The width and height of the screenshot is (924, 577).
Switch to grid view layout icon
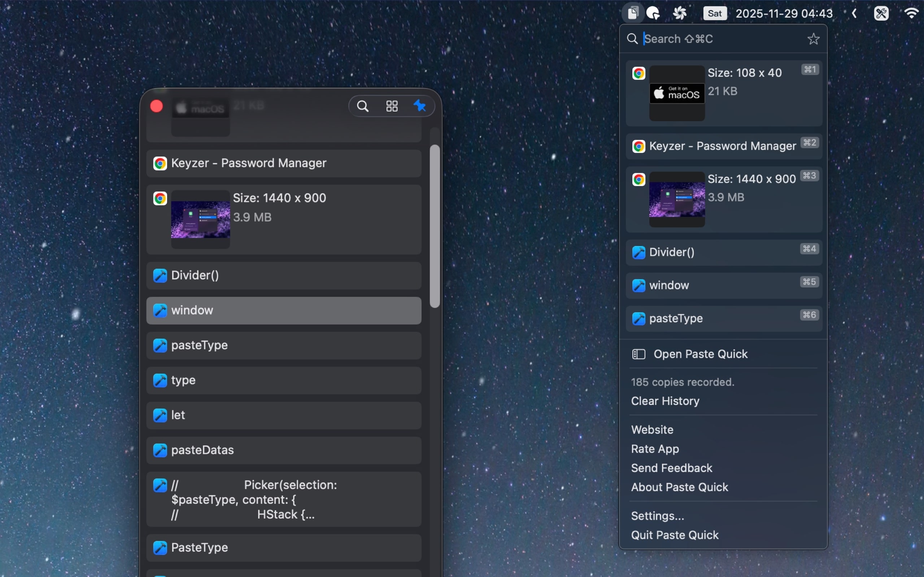[392, 106]
